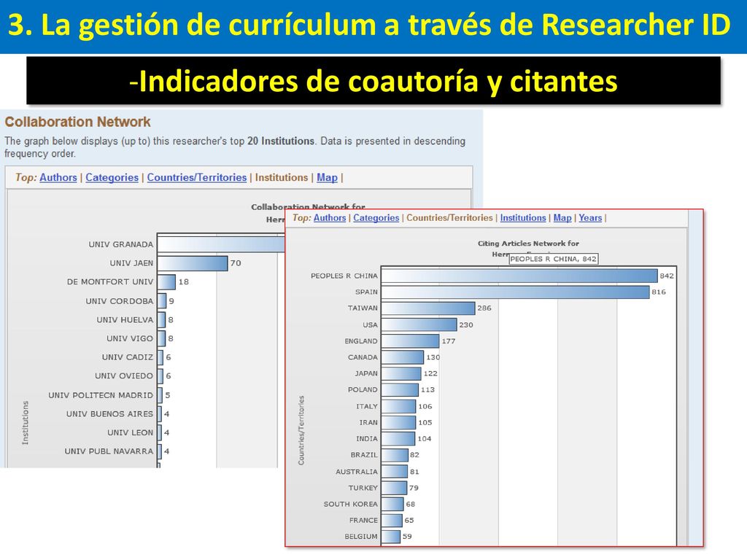Viewport: 747px width, 560px height.
Task: Open Map link in Citing Articles panel
Action: tap(562, 217)
